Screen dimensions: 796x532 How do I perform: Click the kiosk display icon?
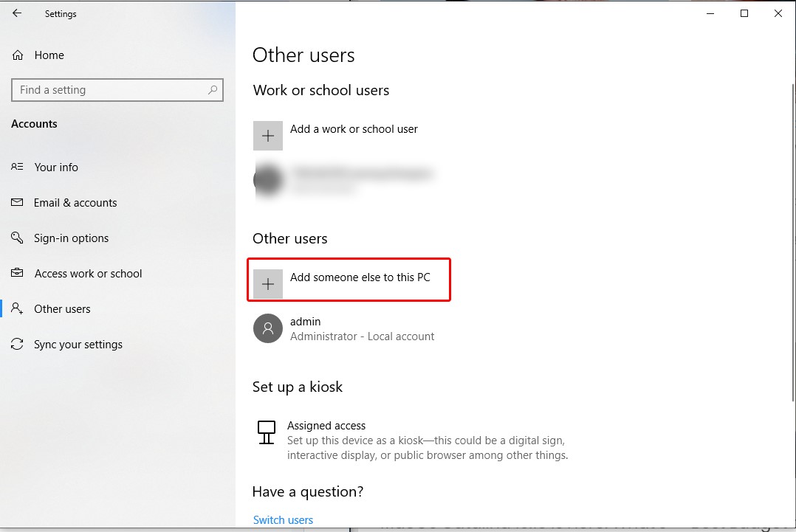tap(266, 433)
